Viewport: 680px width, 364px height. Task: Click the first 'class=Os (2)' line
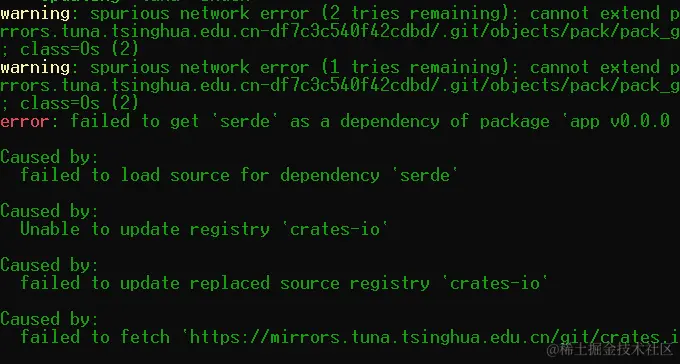coord(69,49)
